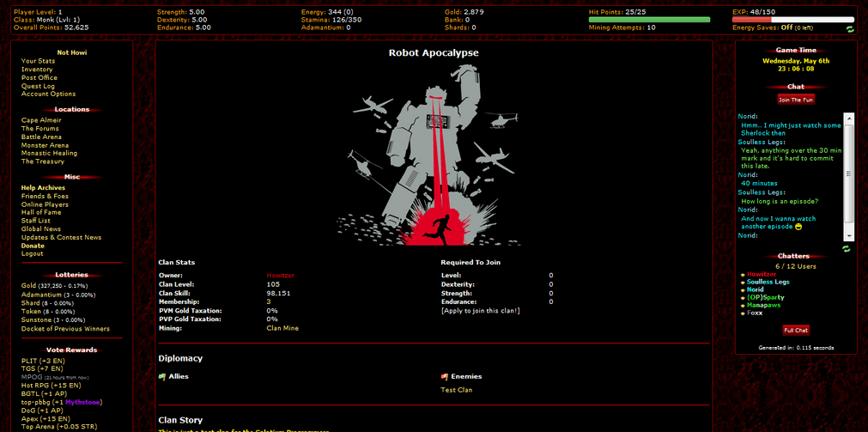The width and height of the screenshot is (868, 432).
Task: Click the star icon beside Soulless Legs chatter
Action: coord(743,282)
